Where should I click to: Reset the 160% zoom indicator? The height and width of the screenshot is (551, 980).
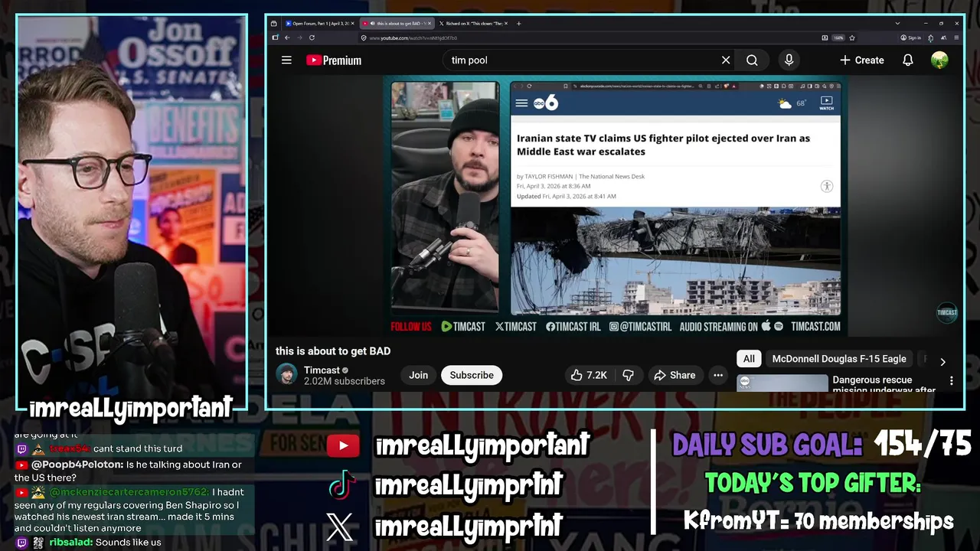pos(838,37)
